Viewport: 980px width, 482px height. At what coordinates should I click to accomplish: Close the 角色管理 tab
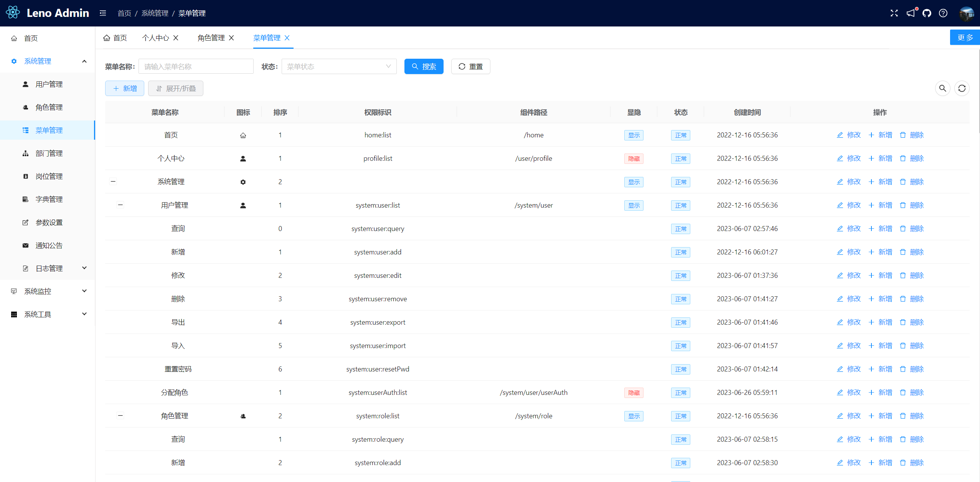click(x=231, y=38)
